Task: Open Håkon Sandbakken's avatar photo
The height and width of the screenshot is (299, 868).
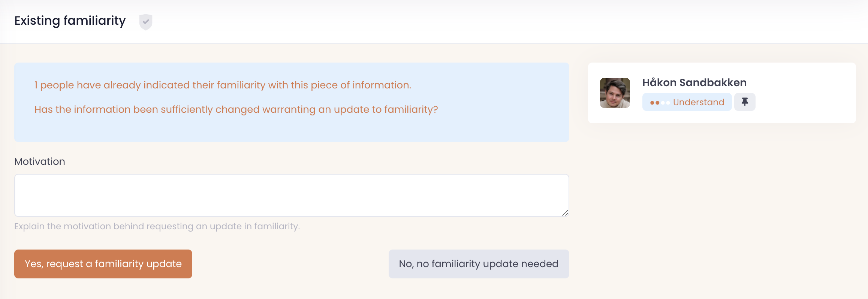Action: [x=615, y=93]
